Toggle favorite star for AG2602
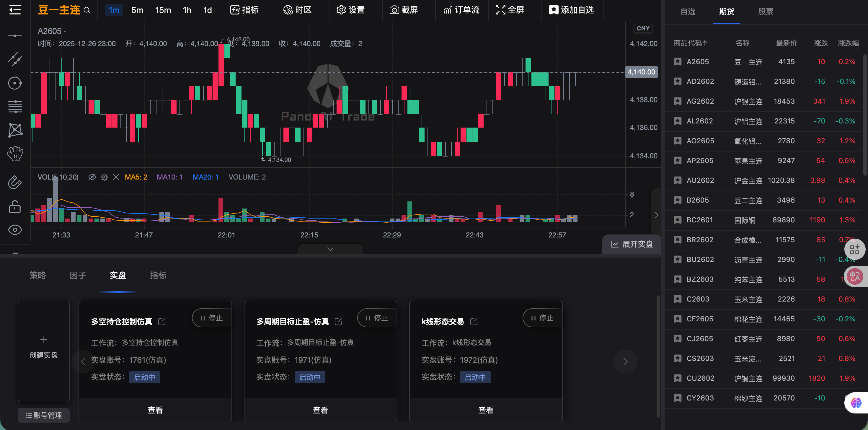The image size is (868, 430). click(x=678, y=101)
